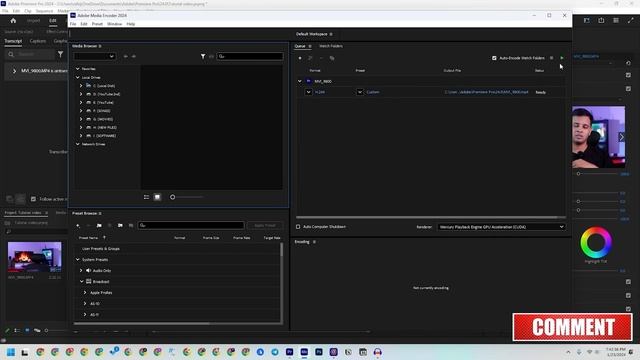Click the import presets icon in the Preset Browser

coord(120,225)
